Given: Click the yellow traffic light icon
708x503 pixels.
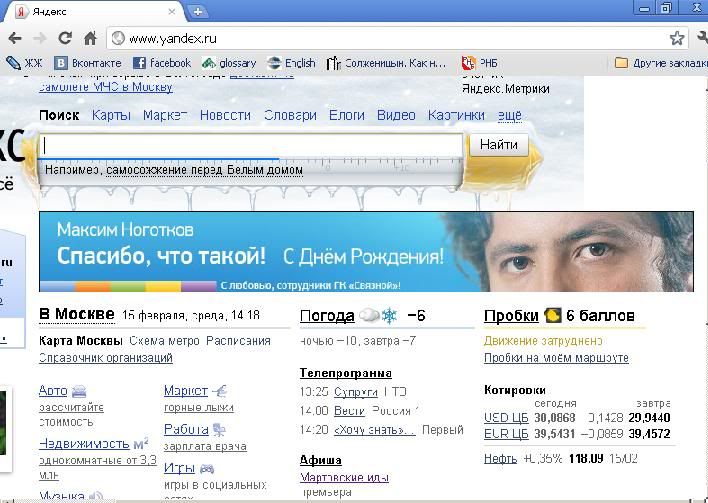Looking at the screenshot, I should (553, 315).
